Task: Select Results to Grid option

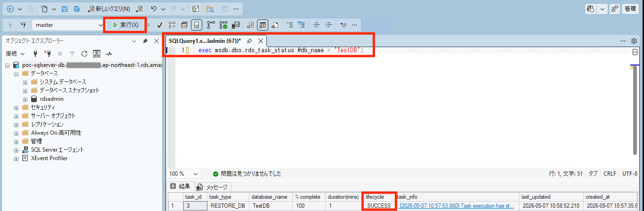Action: (263, 24)
